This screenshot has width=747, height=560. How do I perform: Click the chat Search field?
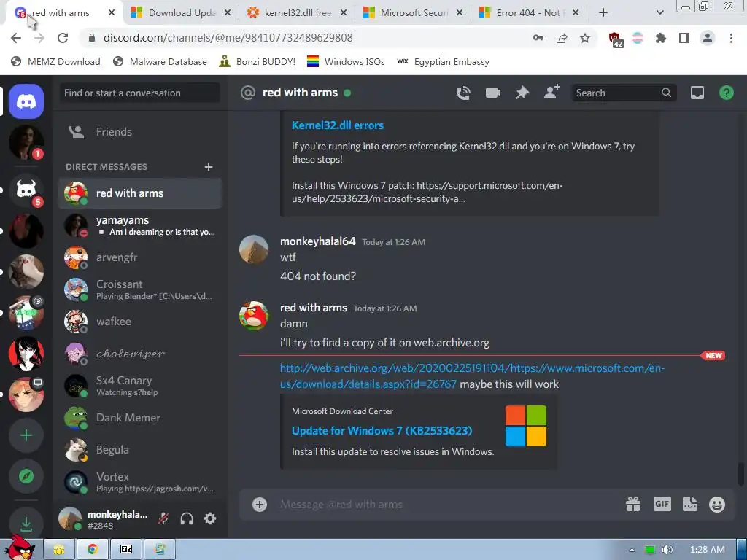[623, 93]
